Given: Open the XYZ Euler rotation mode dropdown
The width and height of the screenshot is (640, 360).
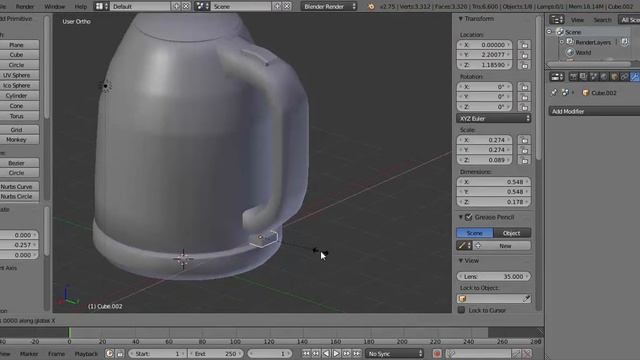Looking at the screenshot, I should [x=493, y=118].
